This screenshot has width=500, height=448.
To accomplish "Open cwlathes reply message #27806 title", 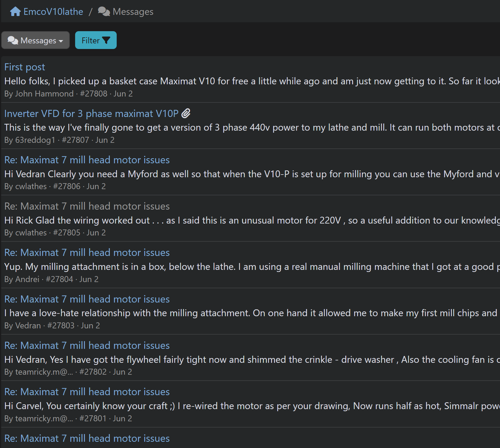I will click(87, 160).
